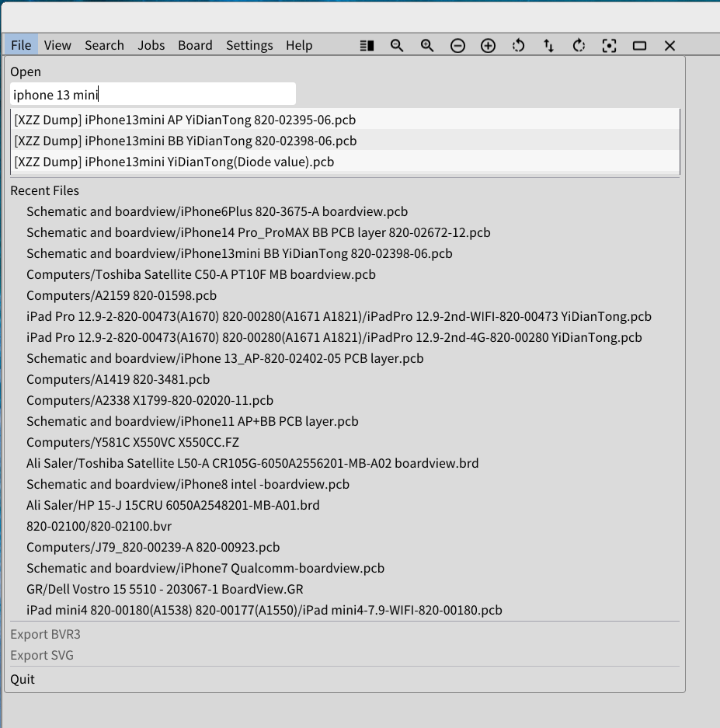Viewport: 720px width, 728px height.
Task: Open the Jobs menu
Action: (151, 45)
